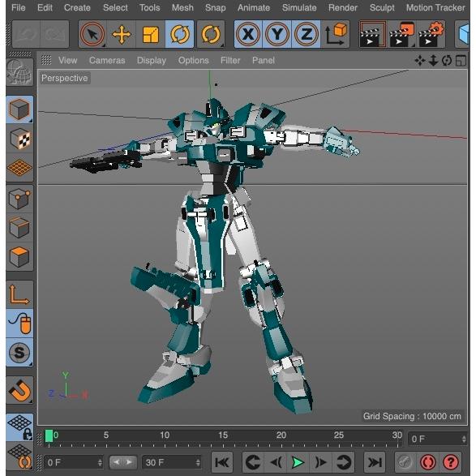Image resolution: width=476 pixels, height=476 pixels.
Task: Open the viewport View menu
Action: click(68, 60)
